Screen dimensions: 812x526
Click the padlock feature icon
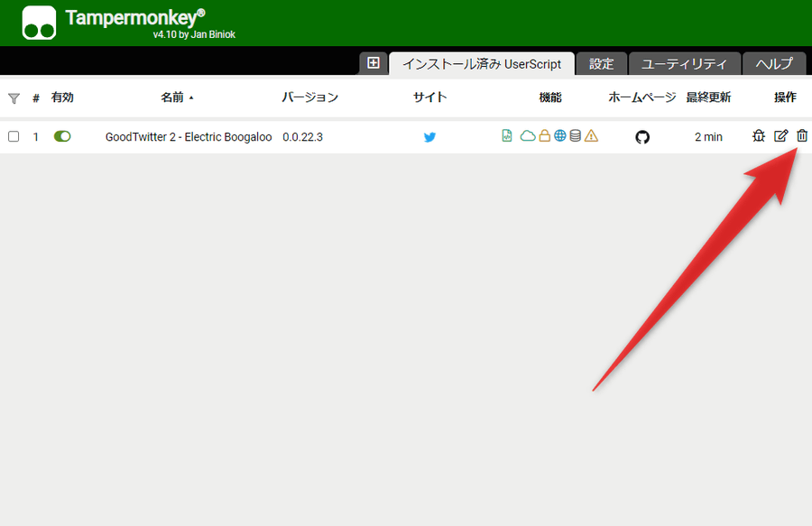pyautogui.click(x=544, y=135)
